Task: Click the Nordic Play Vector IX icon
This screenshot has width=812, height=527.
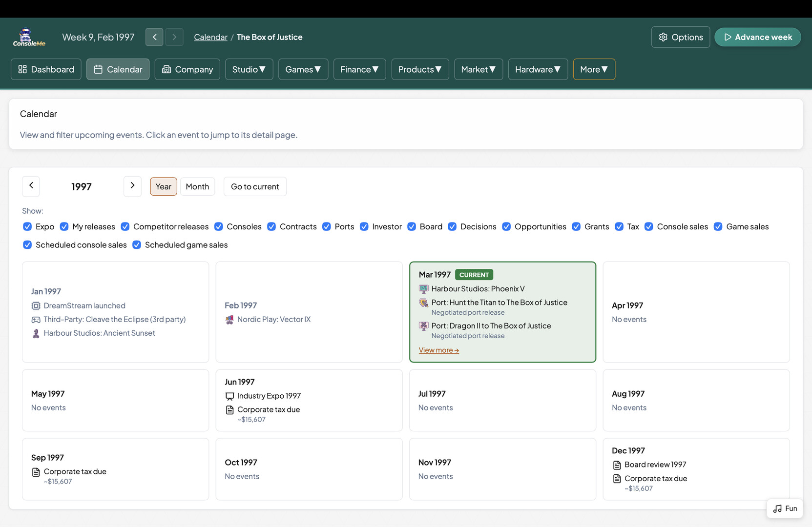Action: pos(229,320)
